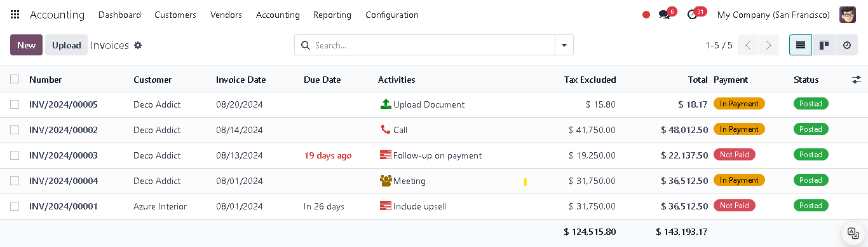This screenshot has width=868, height=247.
Task: Open the conversations chat bubble icon
Action: coord(665,15)
